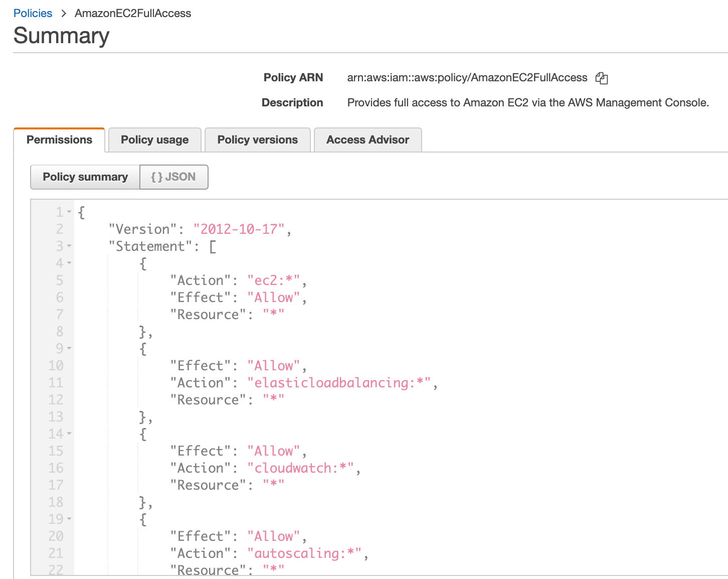Screen dimensions: 728x579
Task: Select the Policy summary view
Action: click(85, 177)
